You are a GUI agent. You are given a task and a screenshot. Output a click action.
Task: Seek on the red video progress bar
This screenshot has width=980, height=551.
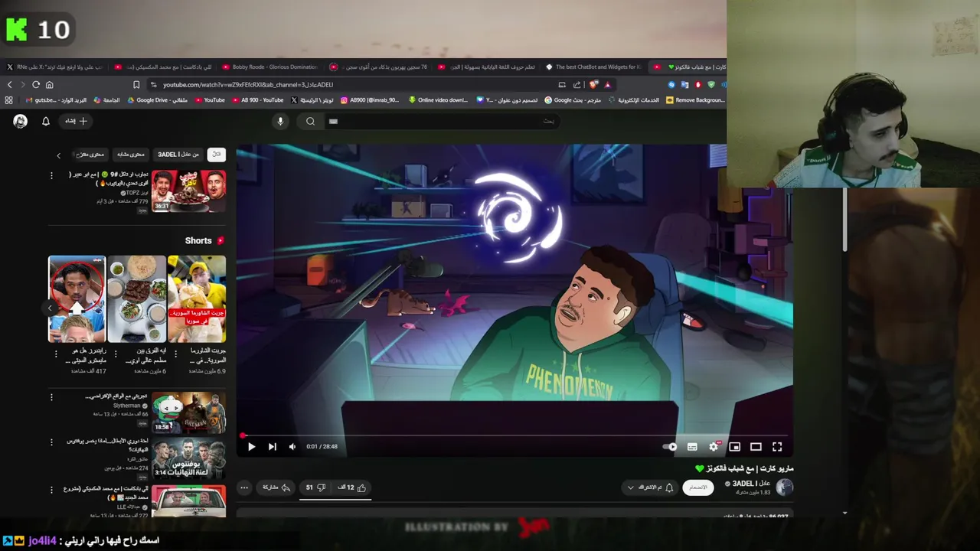[x=514, y=435]
